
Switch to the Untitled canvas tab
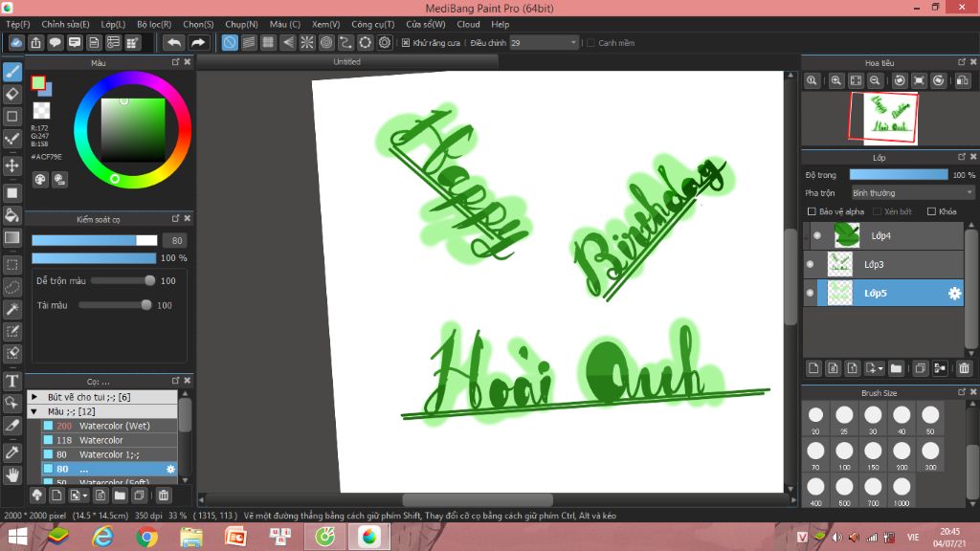[346, 62]
